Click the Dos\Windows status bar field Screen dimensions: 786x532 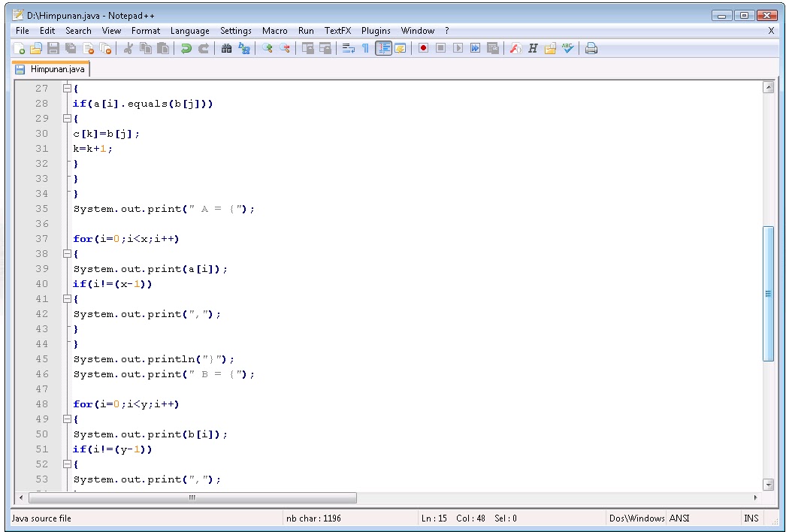pyautogui.click(x=636, y=518)
